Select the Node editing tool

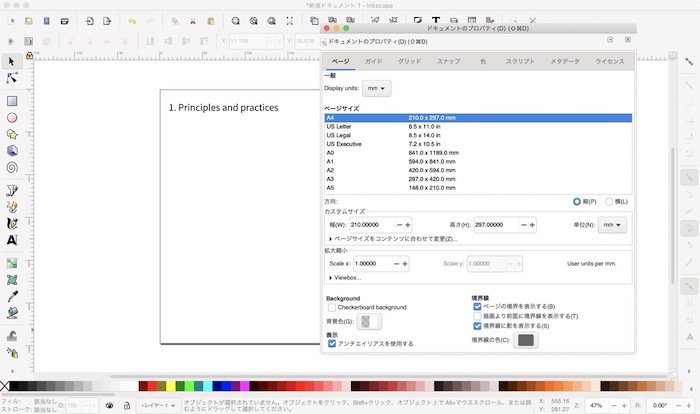[x=12, y=78]
